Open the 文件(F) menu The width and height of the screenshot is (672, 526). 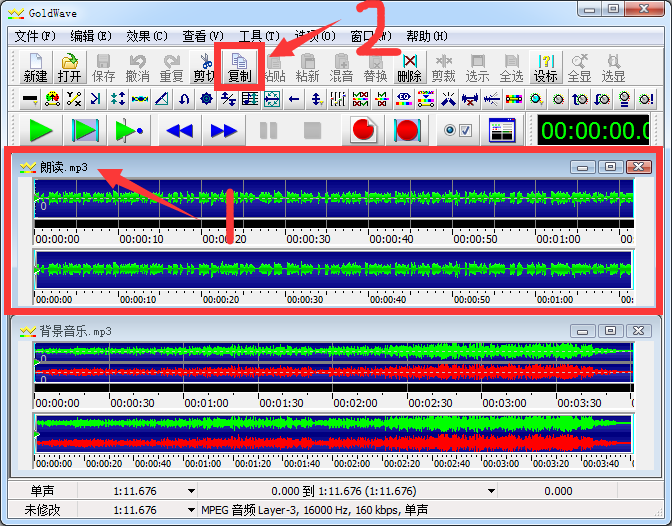click(x=35, y=36)
